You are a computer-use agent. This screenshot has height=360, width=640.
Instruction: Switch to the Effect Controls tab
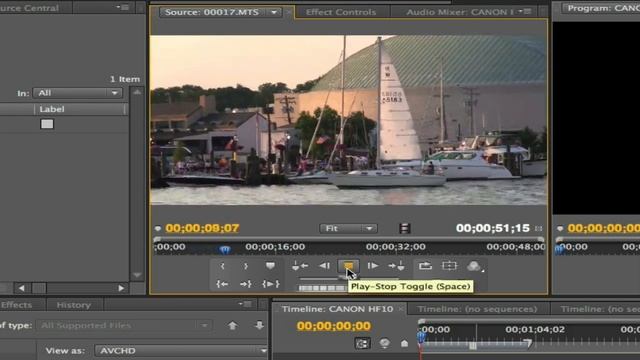pyautogui.click(x=341, y=12)
